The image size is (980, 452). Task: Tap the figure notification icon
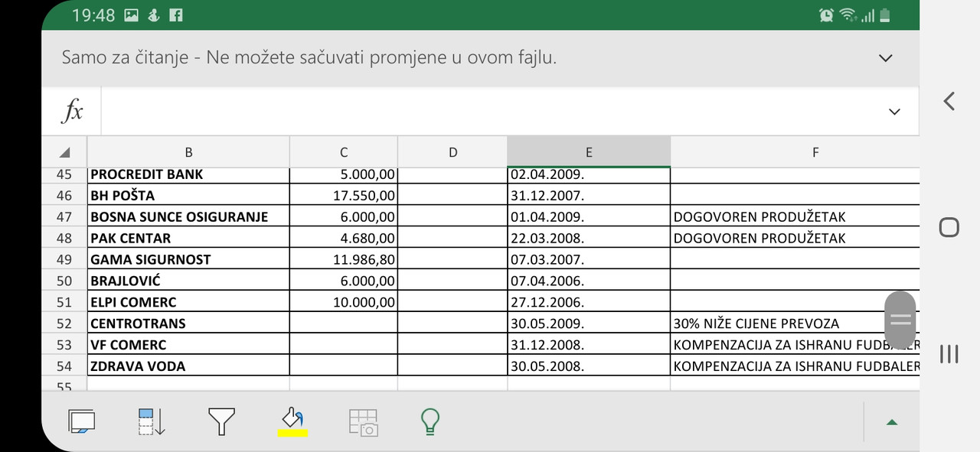point(154,15)
